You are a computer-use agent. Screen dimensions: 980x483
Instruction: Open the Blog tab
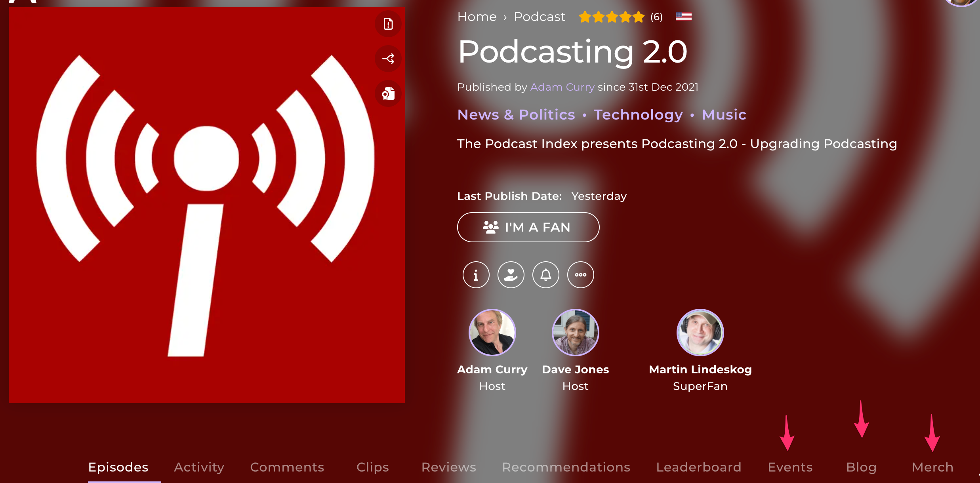point(861,467)
